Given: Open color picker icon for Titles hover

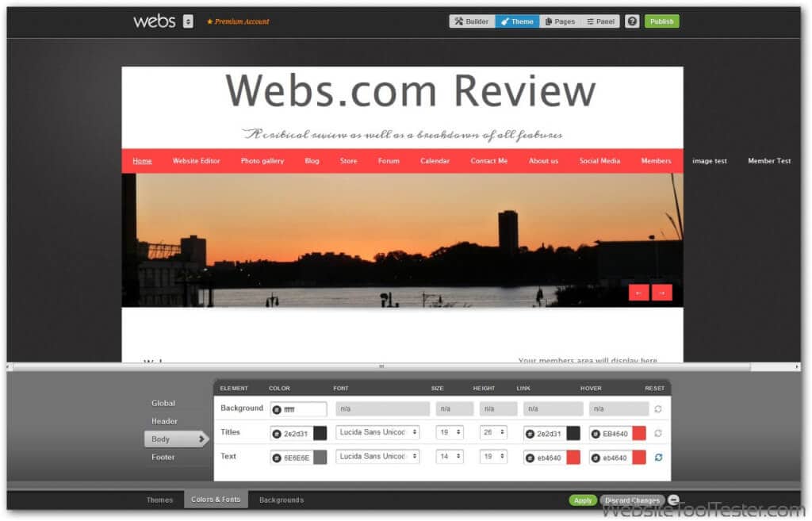Looking at the screenshot, I should coord(596,434).
